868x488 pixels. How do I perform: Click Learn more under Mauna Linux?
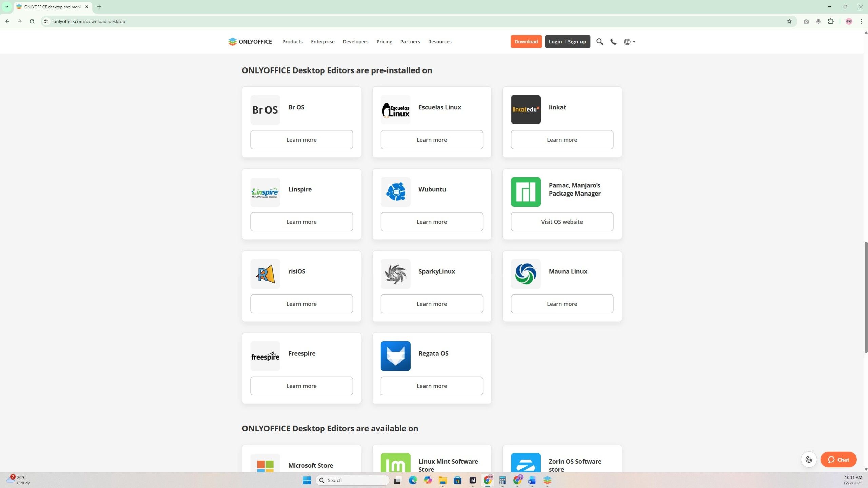[x=562, y=304]
